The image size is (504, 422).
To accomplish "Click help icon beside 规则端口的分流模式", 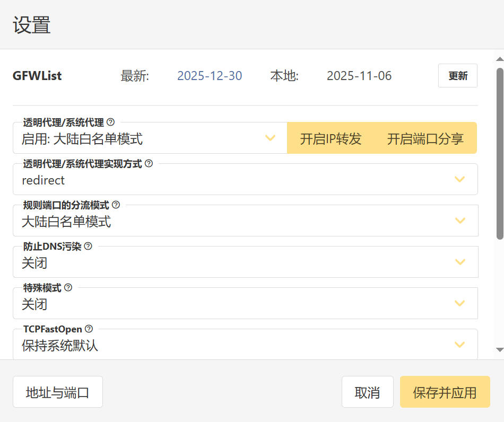I will 116,205.
